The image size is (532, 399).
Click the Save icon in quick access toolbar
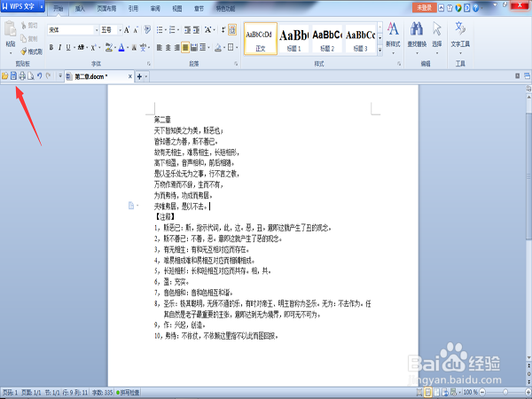[x=13, y=76]
